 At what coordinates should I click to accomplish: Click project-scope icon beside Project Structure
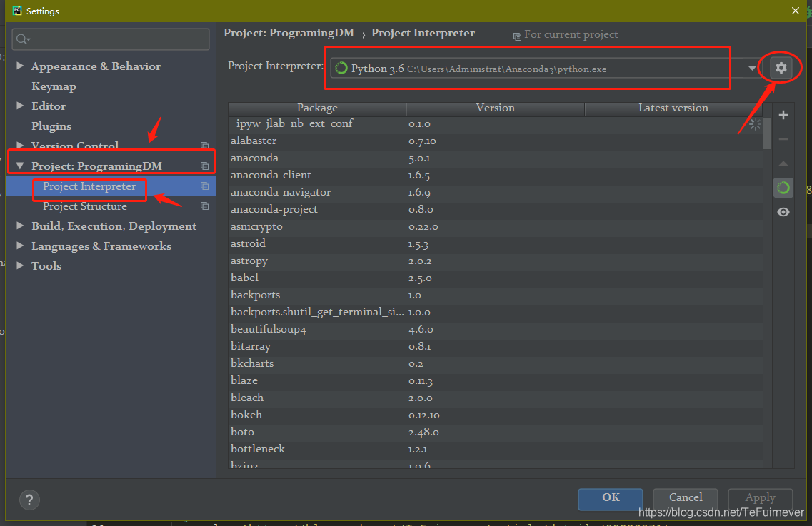coord(204,206)
